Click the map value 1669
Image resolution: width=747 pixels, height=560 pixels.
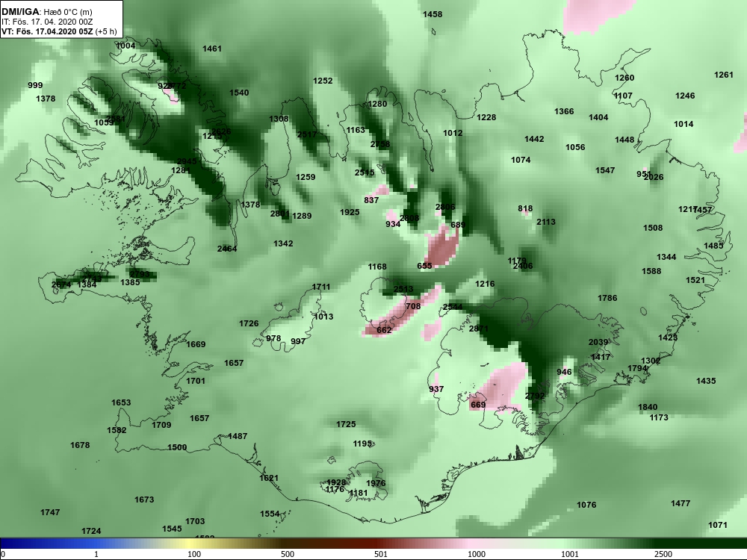[x=196, y=344]
